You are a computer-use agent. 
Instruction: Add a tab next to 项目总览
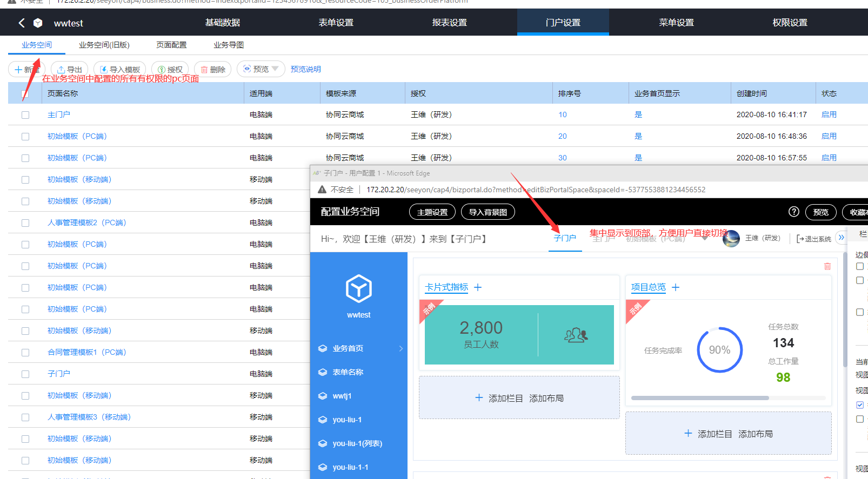[x=676, y=287]
